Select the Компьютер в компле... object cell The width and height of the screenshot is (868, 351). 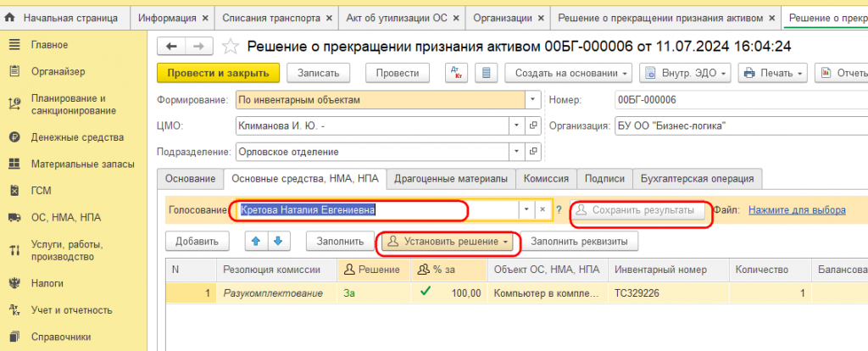(x=548, y=293)
